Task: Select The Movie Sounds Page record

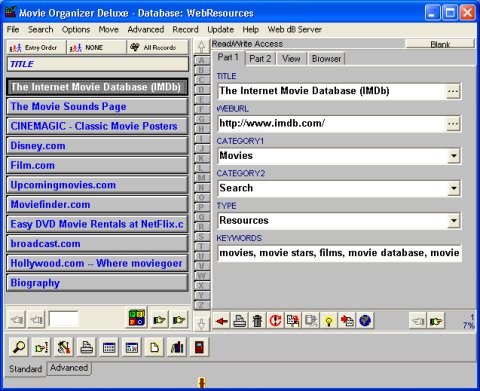Action: coord(97,107)
